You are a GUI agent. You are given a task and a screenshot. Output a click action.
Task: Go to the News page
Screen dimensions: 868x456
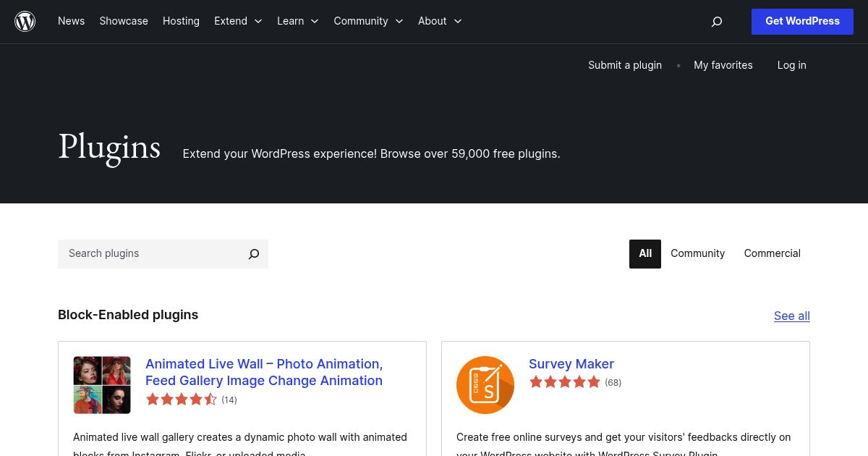click(x=72, y=21)
